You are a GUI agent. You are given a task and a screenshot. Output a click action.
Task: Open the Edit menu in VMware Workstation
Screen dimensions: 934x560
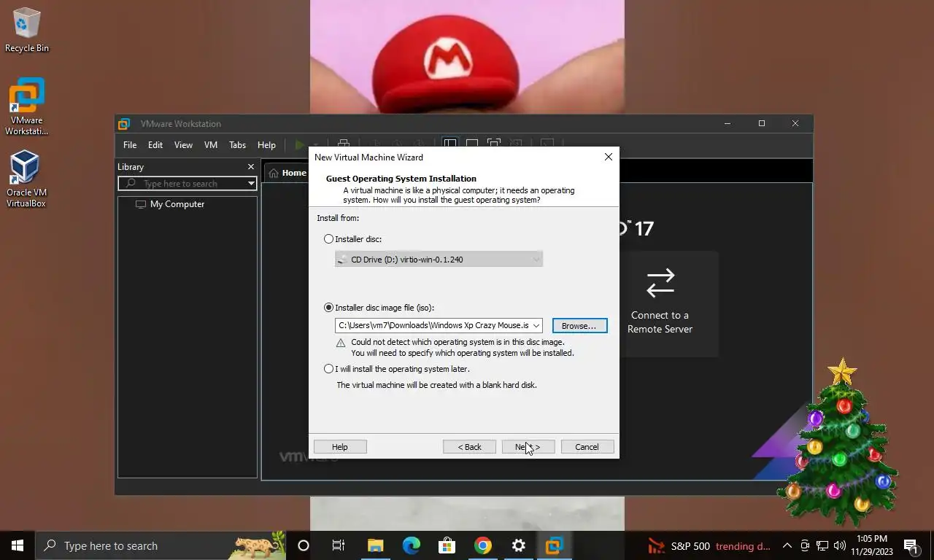point(155,145)
